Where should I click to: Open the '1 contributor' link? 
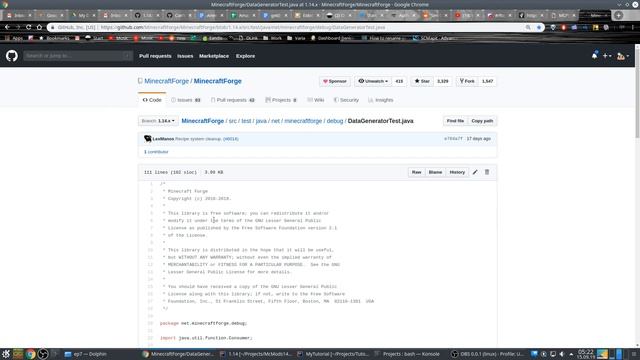pyautogui.click(x=156, y=152)
